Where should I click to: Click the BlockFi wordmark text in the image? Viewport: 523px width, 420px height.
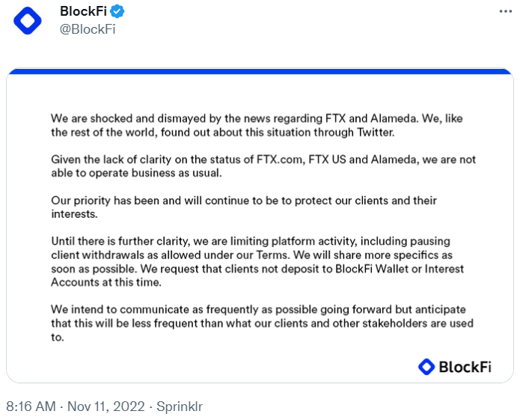(x=464, y=367)
